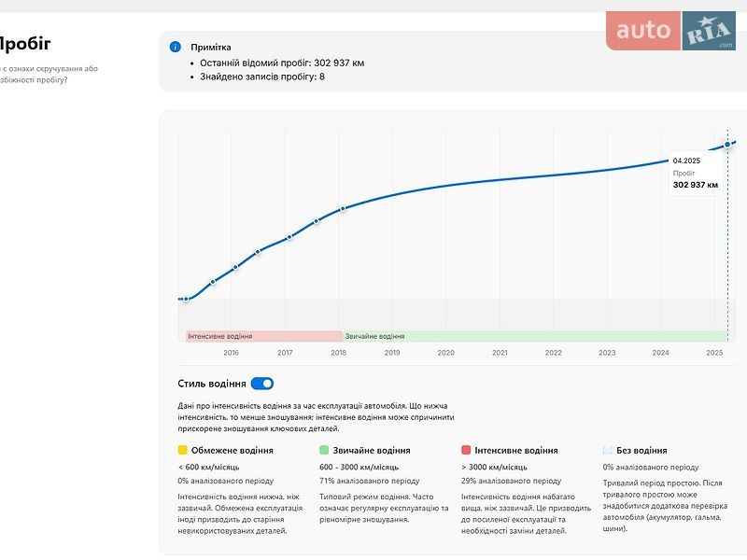Viewport: 747px width, 560px height.
Task: Click the Останній відомий пробіг note line
Action: pos(282,63)
